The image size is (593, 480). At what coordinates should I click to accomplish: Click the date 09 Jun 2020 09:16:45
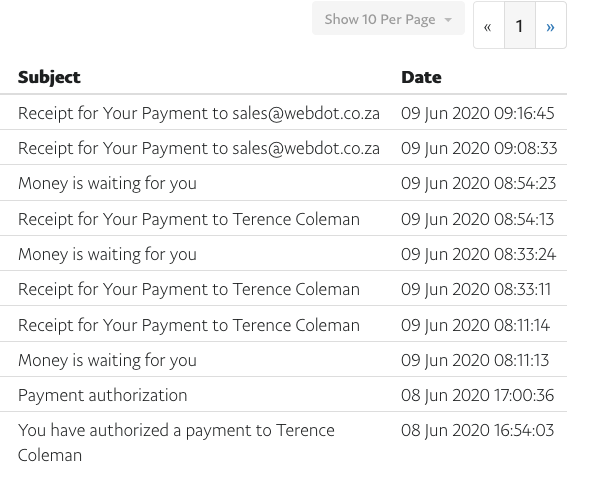tap(478, 113)
